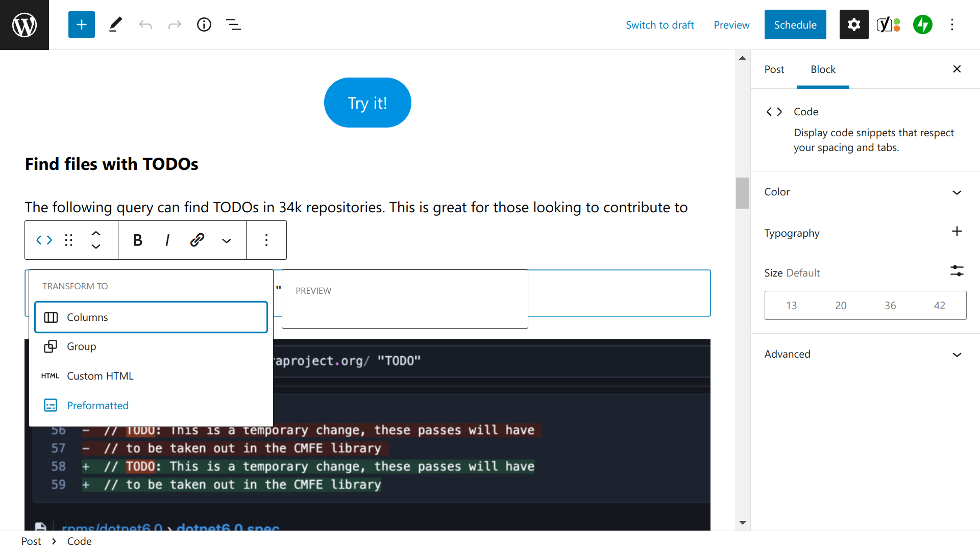980x551 pixels.
Task: Click the block drag handle
Action: click(69, 240)
